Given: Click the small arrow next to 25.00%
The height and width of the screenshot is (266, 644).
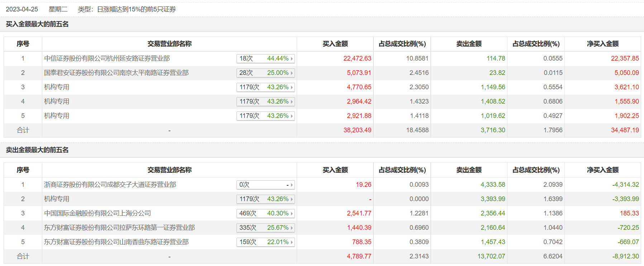Looking at the screenshot, I should [292, 73].
